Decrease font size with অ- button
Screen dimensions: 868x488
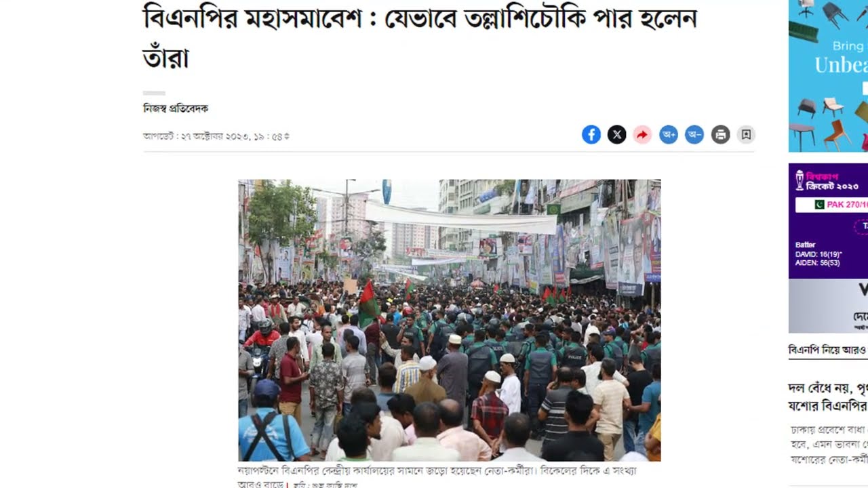point(694,135)
